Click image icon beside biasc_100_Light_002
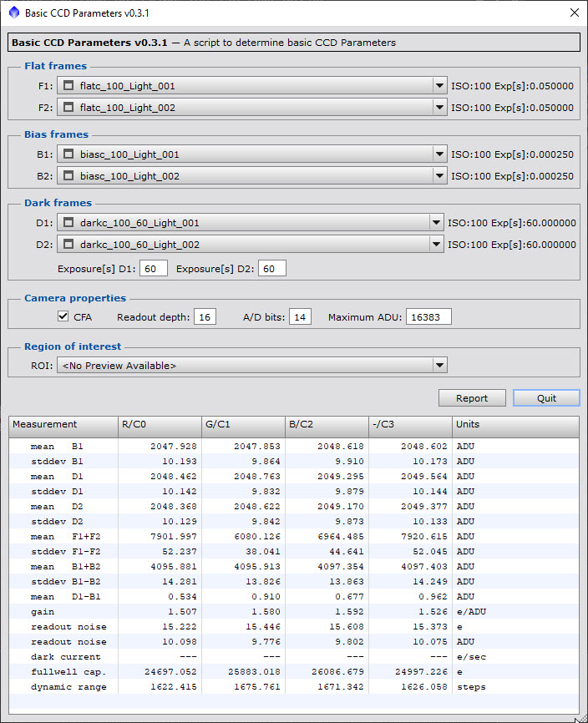Image resolution: width=588 pixels, height=723 pixels. (68, 175)
